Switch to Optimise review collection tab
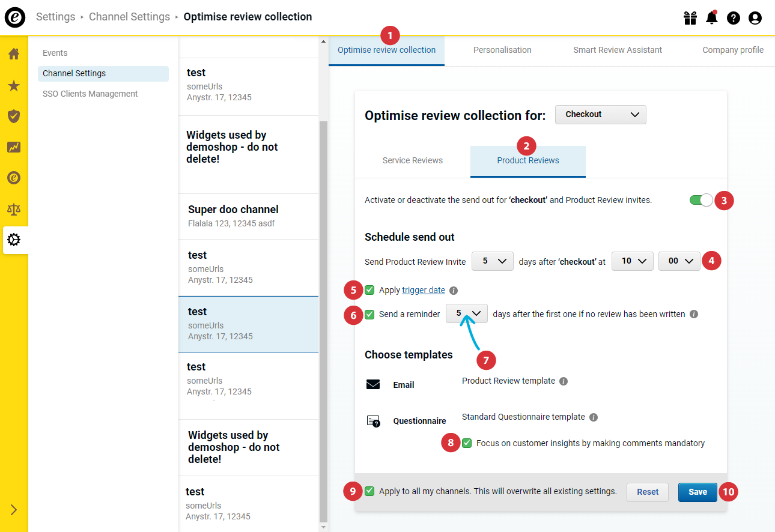The width and height of the screenshot is (775, 532). [x=386, y=50]
